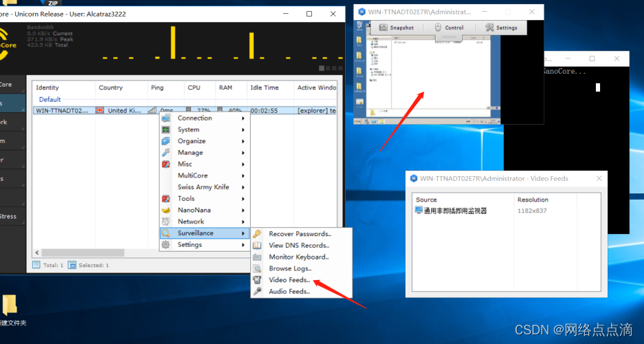Select the WIN-TTNADT02... client row
Image resolution: width=644 pixels, height=344 pixels.
click(x=184, y=111)
